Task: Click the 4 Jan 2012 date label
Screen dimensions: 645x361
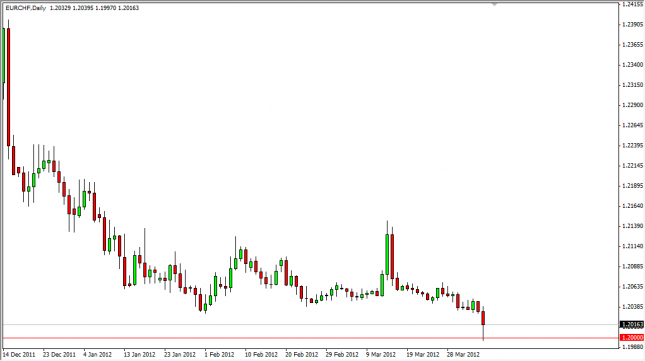Action: pos(97,354)
